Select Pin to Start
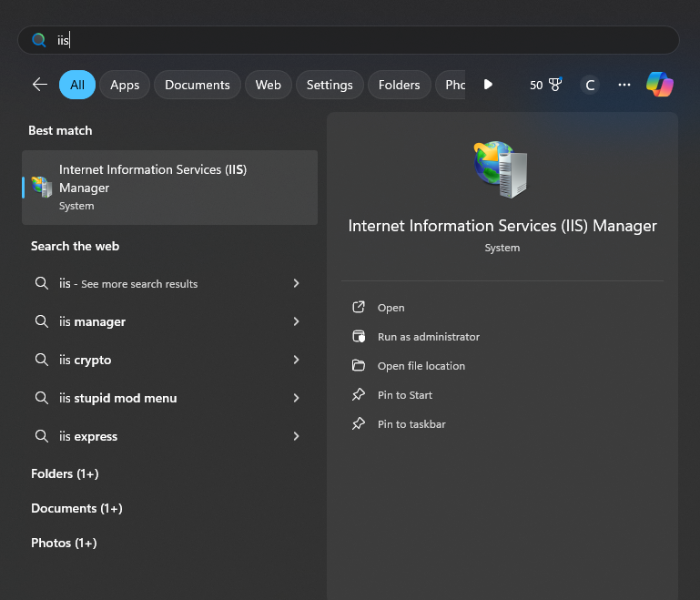This screenshot has width=700, height=600. click(405, 395)
